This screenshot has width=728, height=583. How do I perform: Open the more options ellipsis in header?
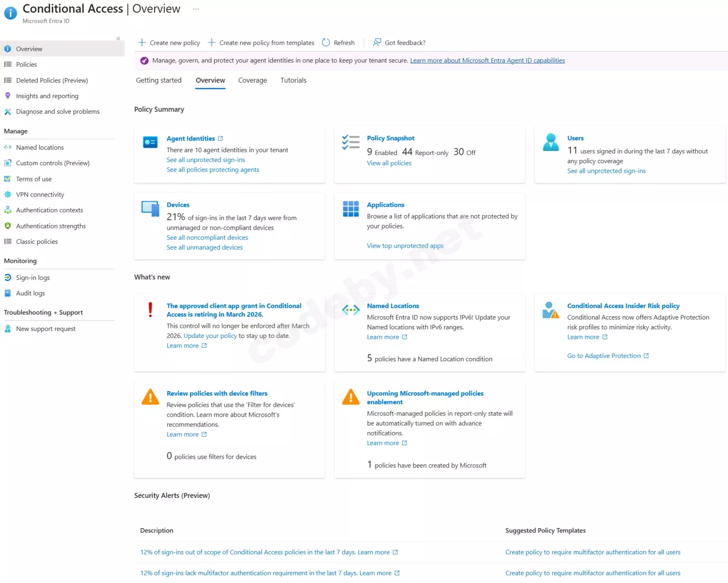(x=196, y=9)
